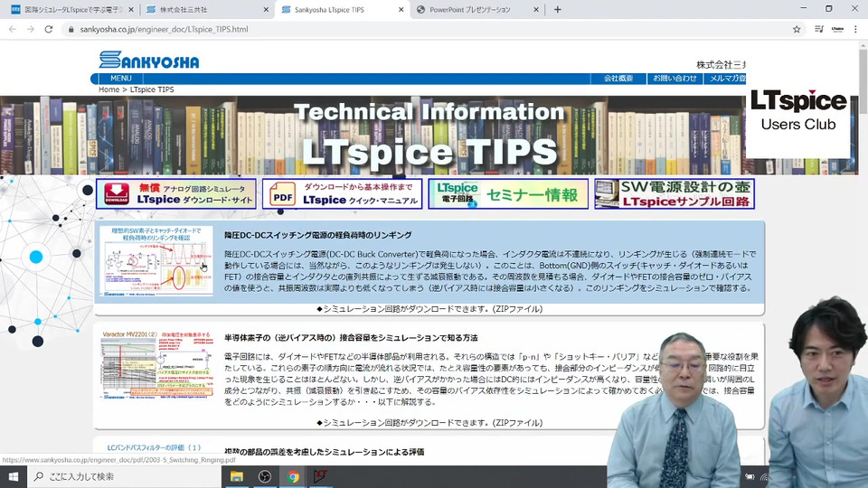Open 会社概要 in the navigation bar

[618, 79]
